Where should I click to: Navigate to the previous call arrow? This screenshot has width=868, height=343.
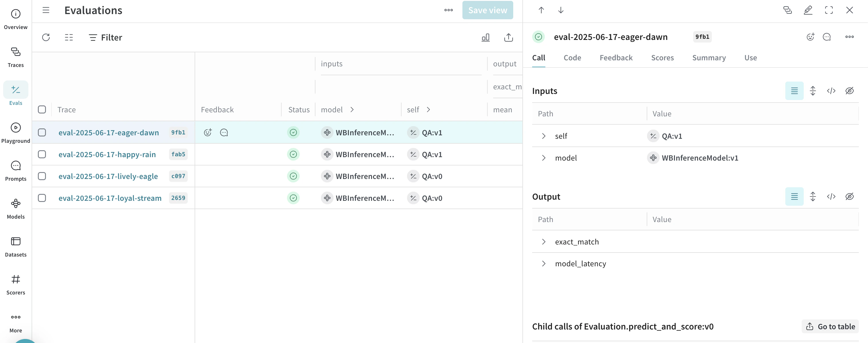541,10
